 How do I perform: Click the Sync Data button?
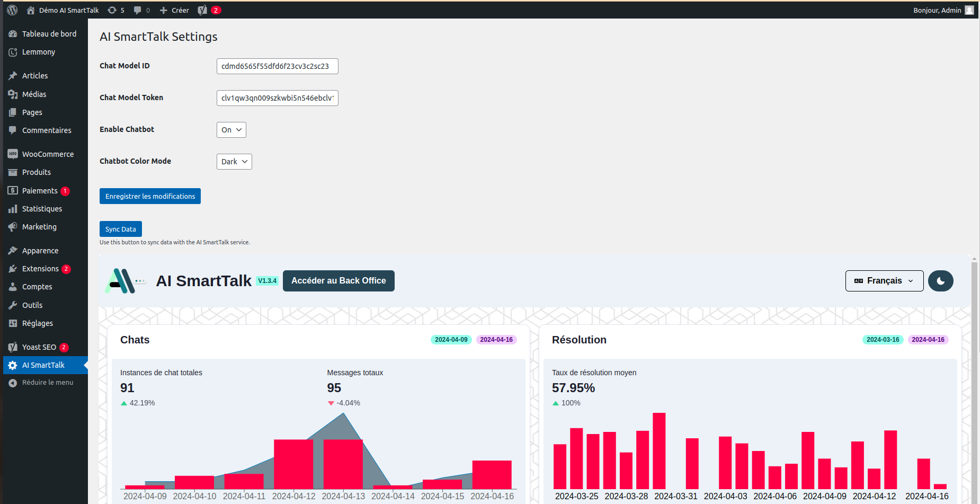tap(121, 229)
